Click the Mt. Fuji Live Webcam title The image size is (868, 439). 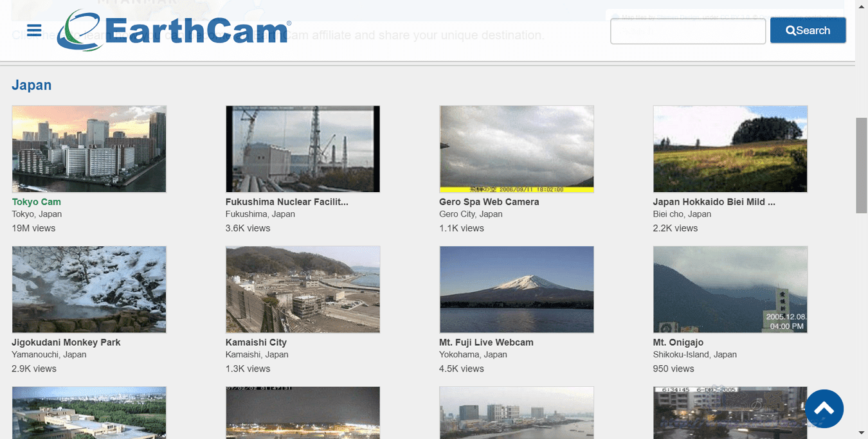pyautogui.click(x=486, y=342)
